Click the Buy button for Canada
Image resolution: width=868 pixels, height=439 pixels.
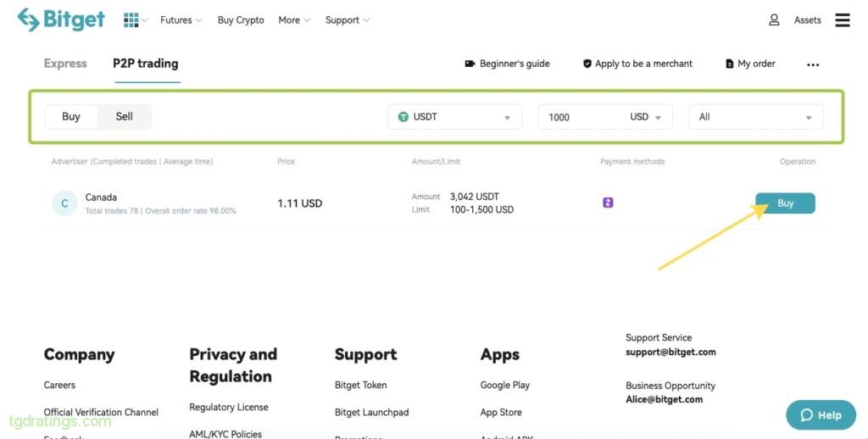point(785,203)
